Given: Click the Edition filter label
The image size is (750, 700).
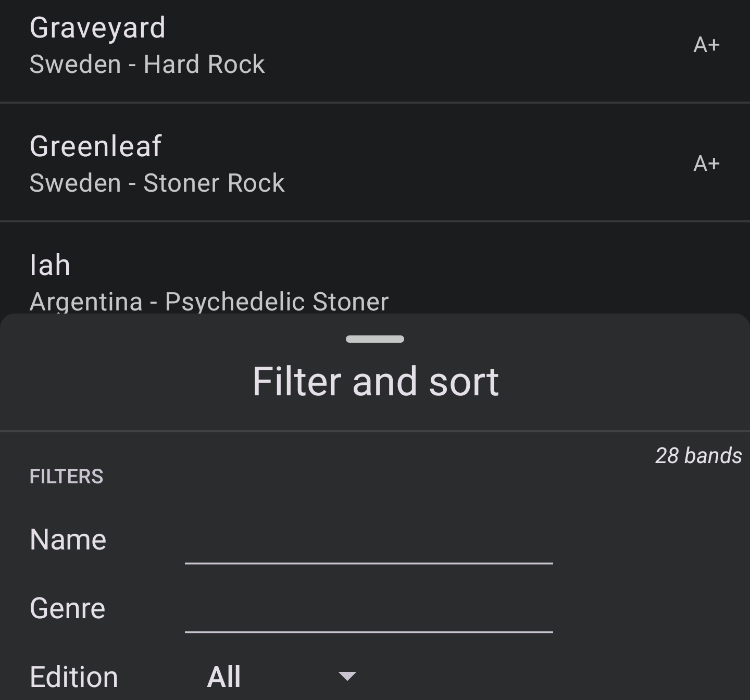Looking at the screenshot, I should 74,677.
